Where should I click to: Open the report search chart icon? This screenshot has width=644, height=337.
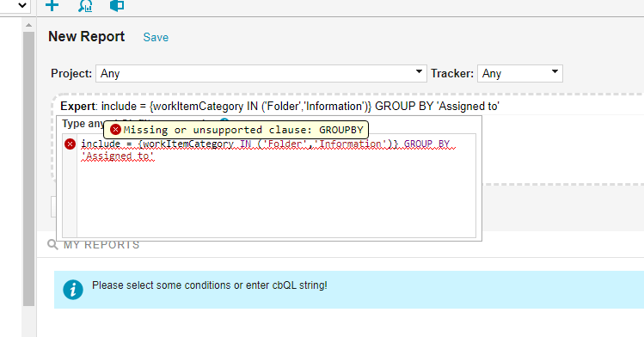[x=85, y=6]
